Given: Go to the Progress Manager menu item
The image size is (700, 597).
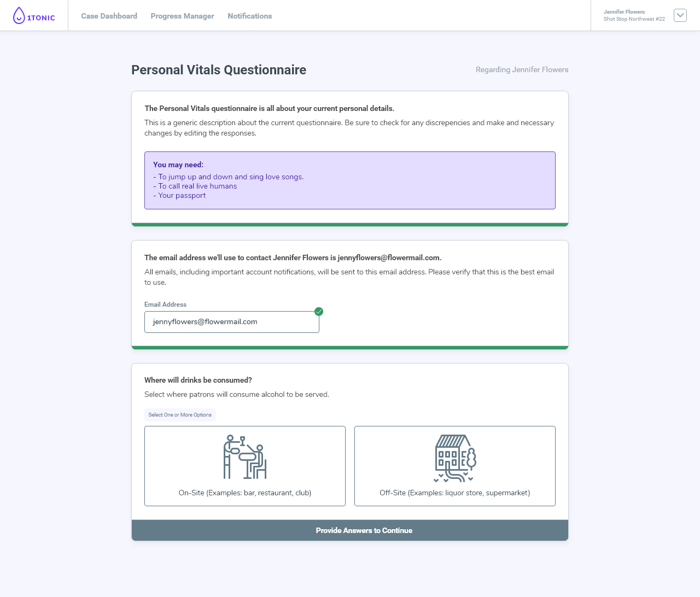Looking at the screenshot, I should (x=183, y=16).
